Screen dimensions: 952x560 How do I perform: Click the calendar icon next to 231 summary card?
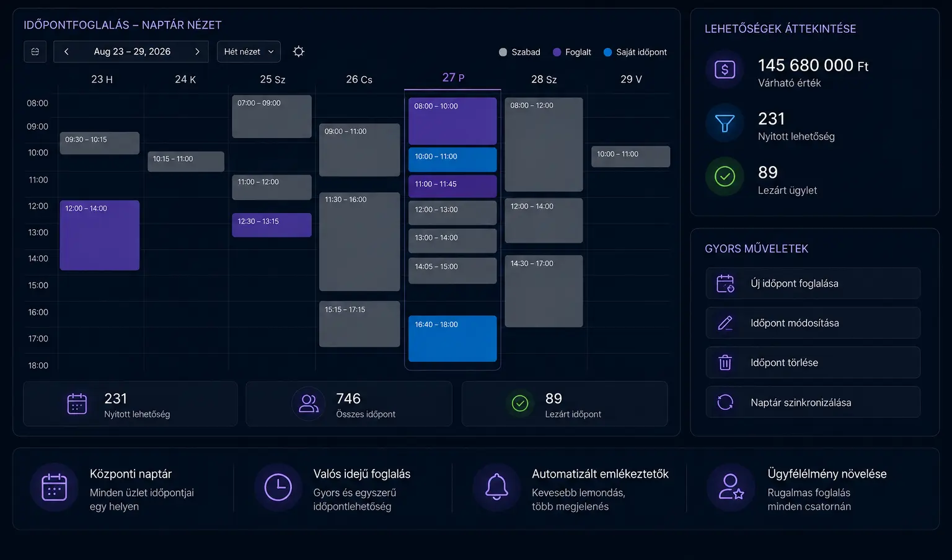77,404
